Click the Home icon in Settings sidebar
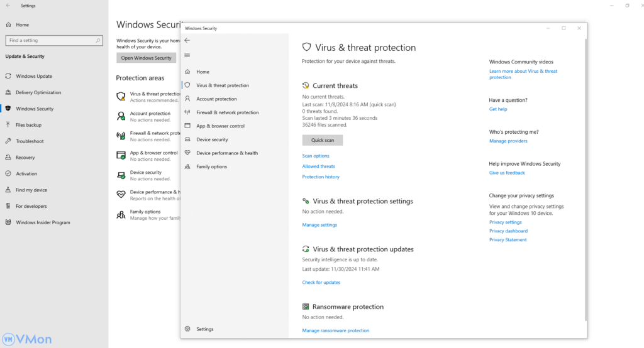 pos(8,24)
